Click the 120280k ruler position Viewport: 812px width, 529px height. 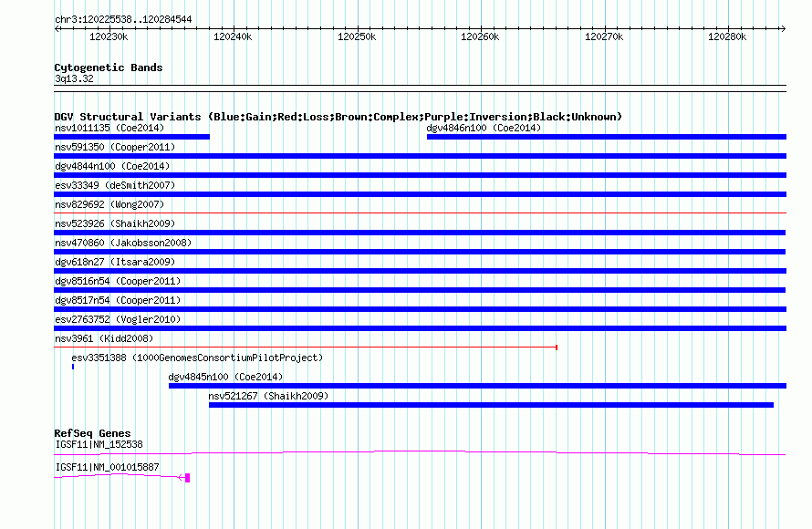coord(727,36)
